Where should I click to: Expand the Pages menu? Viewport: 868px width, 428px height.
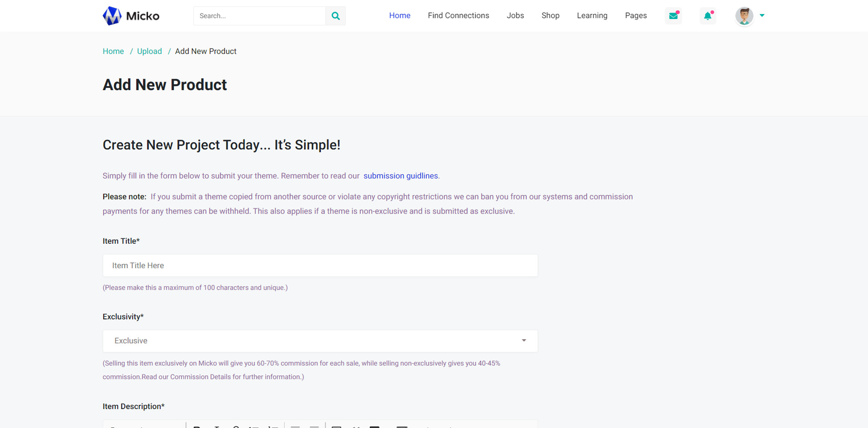click(x=636, y=15)
